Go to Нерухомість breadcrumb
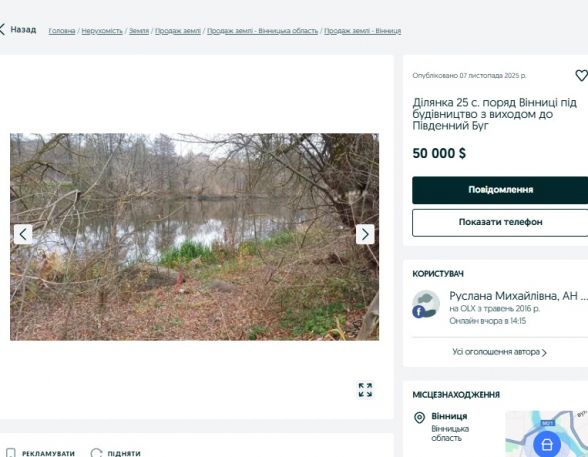 point(102,31)
